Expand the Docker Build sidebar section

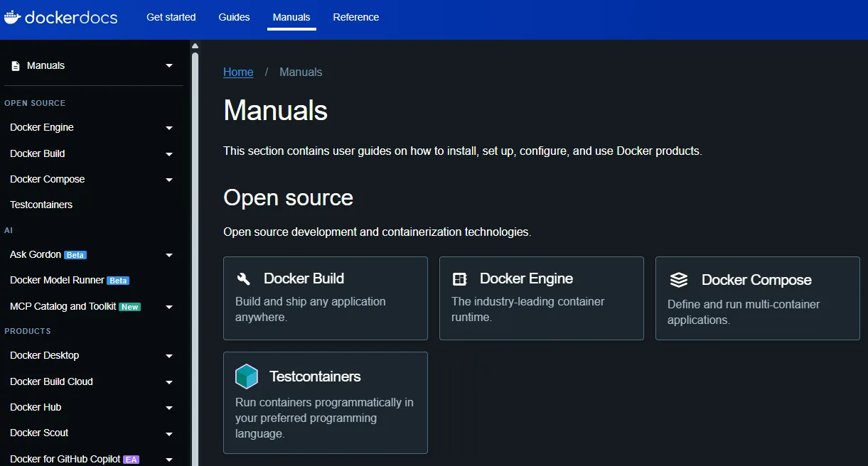click(x=169, y=154)
